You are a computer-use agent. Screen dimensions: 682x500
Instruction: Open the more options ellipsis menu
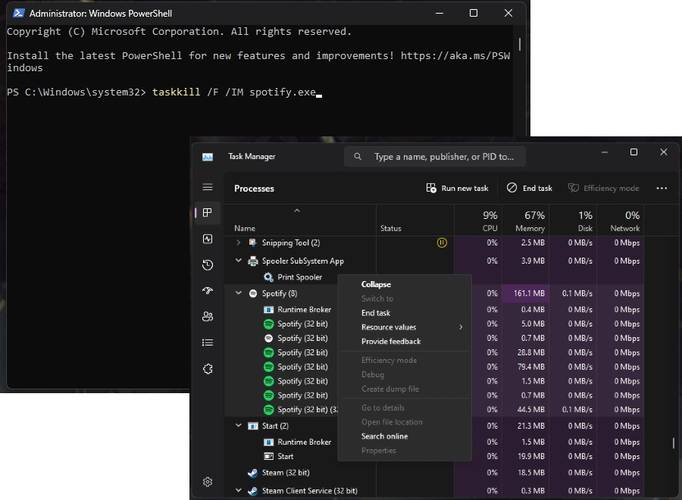[x=662, y=188]
